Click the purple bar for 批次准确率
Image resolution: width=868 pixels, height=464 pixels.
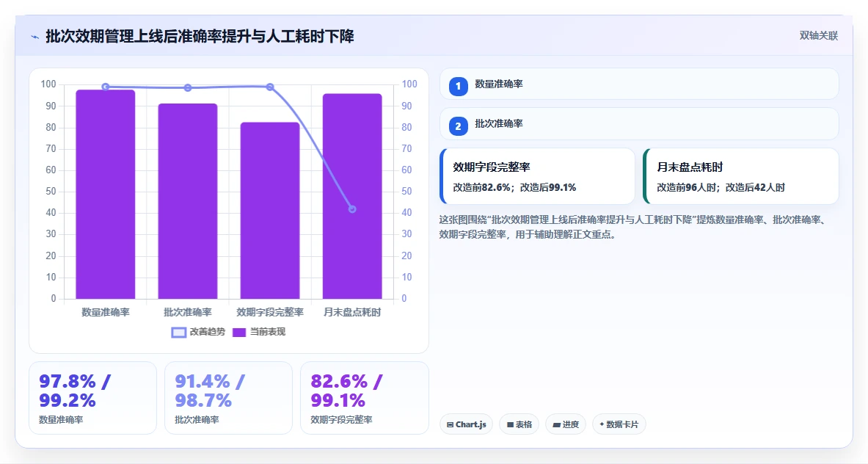(188, 201)
